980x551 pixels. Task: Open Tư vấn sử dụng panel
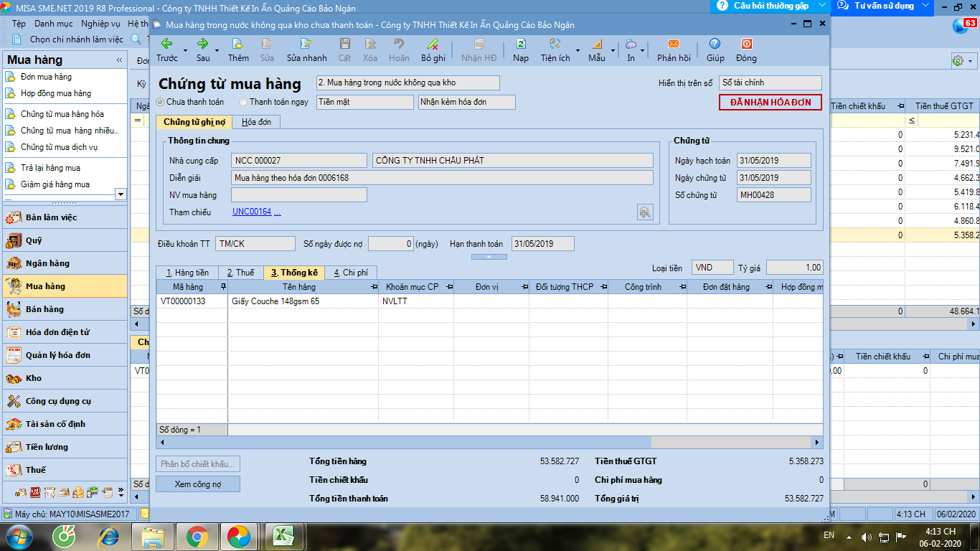tap(884, 6)
